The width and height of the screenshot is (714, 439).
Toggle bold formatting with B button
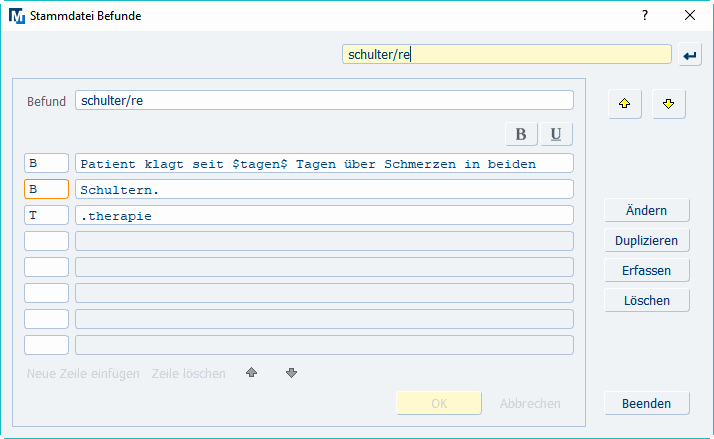coord(520,135)
